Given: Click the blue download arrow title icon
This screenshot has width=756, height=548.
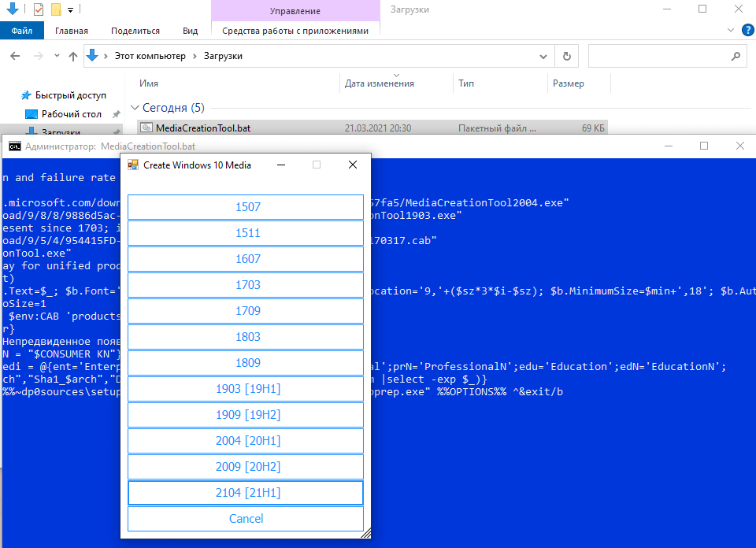Looking at the screenshot, I should 12,8.
